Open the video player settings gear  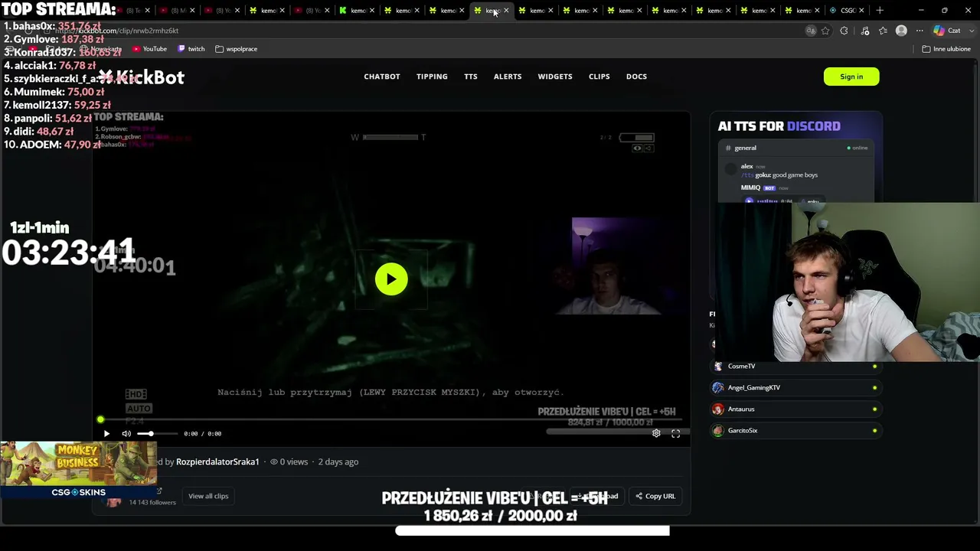656,434
